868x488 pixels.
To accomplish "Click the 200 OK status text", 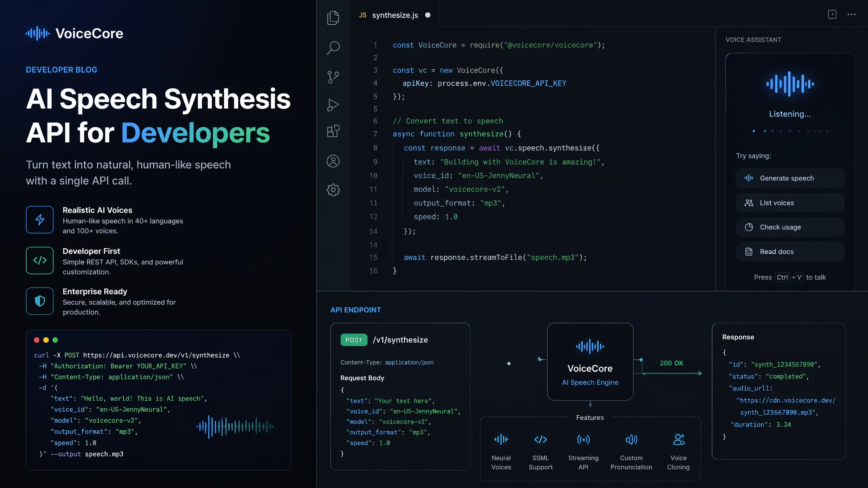I will point(671,363).
